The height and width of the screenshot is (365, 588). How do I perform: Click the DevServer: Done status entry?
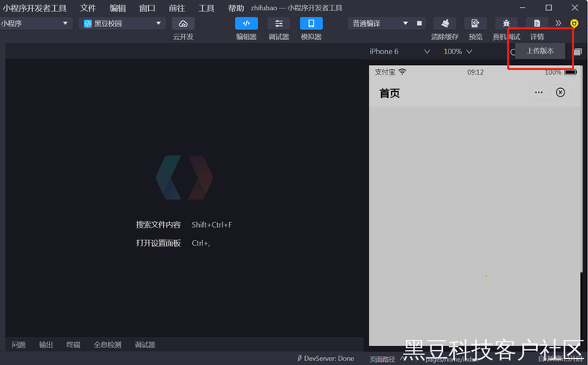325,359
